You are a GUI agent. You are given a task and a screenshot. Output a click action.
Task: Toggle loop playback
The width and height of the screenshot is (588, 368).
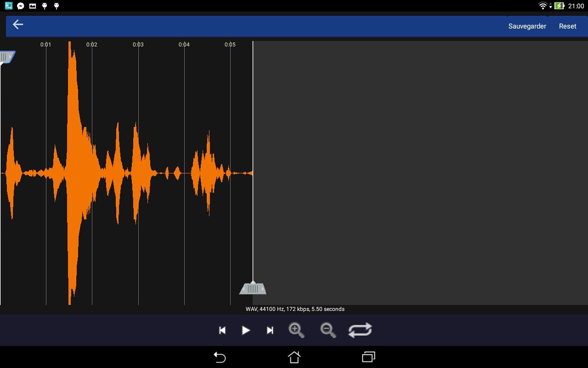[x=360, y=330]
